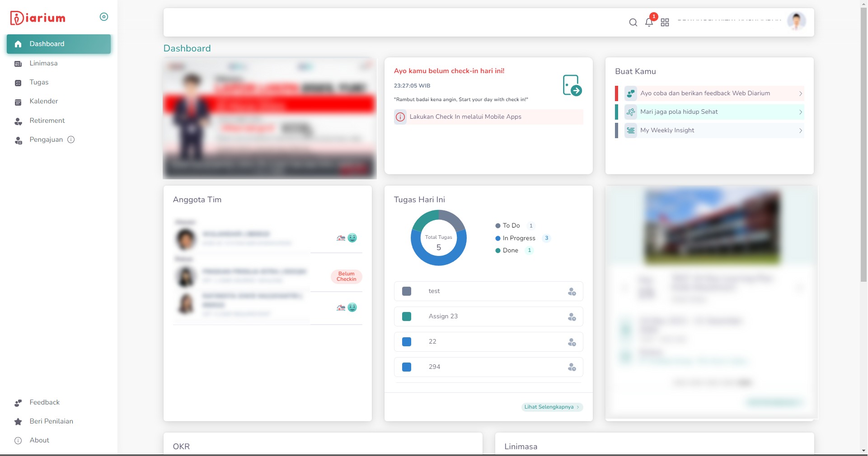Check the Assign 23 task box
This screenshot has width=868, height=456.
point(407,317)
